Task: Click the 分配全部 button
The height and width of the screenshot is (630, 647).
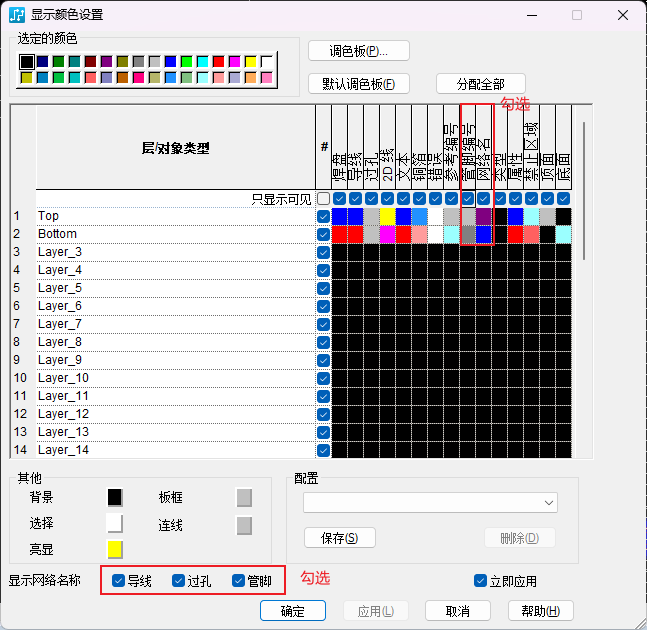Action: 481,84
